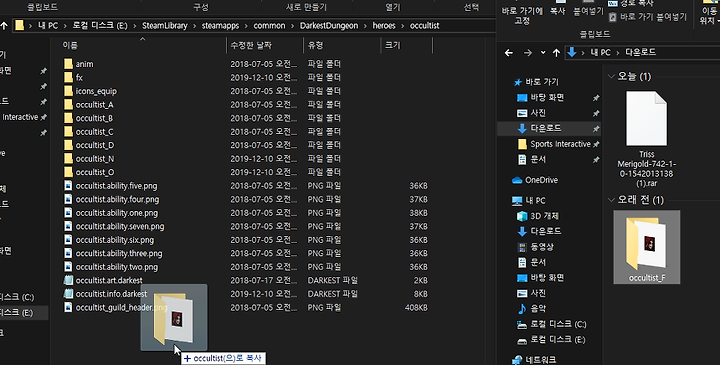Open the anim folder icon
Viewport: 720px width, 365px height.
[x=68, y=64]
